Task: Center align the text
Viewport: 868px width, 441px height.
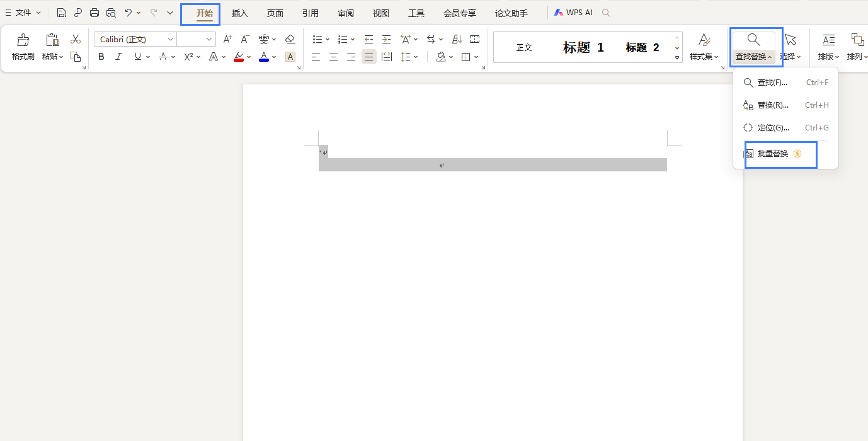Action: coord(333,57)
